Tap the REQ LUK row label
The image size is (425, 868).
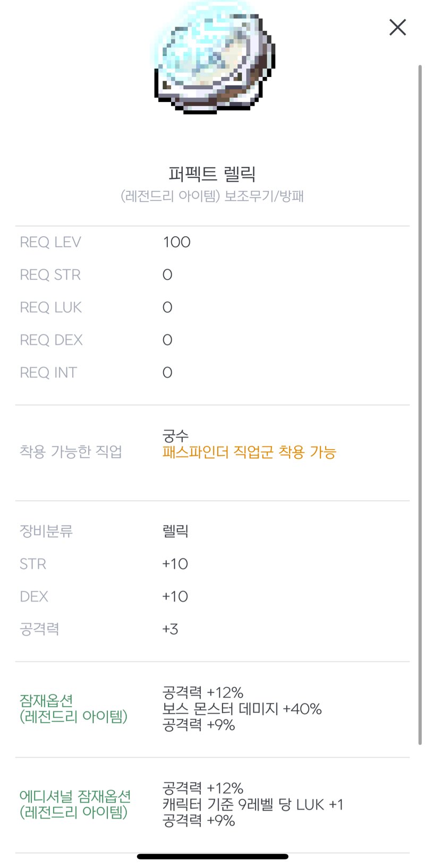(50, 307)
